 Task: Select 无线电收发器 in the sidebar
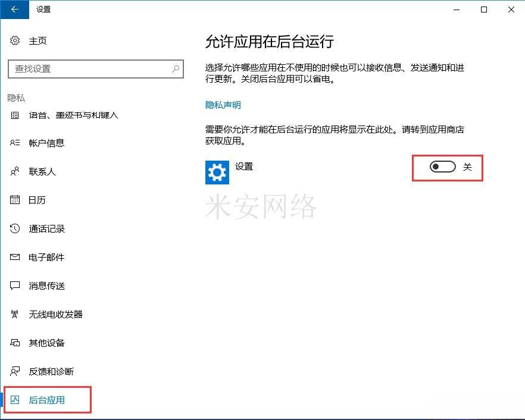pyautogui.click(x=55, y=314)
